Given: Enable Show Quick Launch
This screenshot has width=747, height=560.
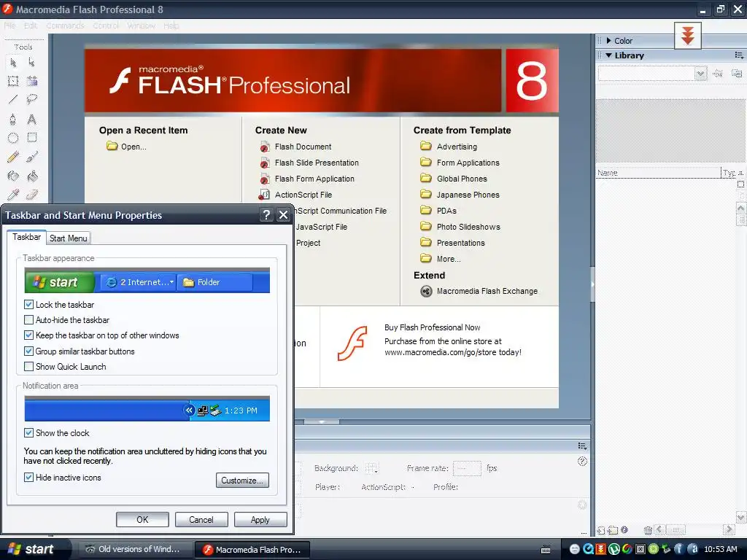Looking at the screenshot, I should coord(28,367).
